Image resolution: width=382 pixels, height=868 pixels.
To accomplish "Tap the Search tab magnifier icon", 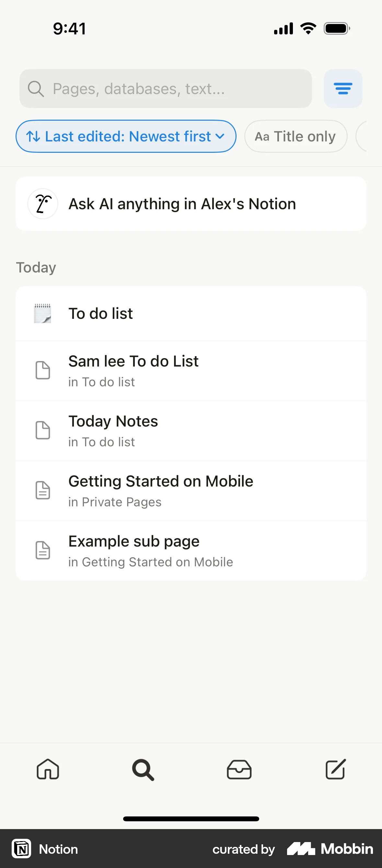I will tap(143, 769).
